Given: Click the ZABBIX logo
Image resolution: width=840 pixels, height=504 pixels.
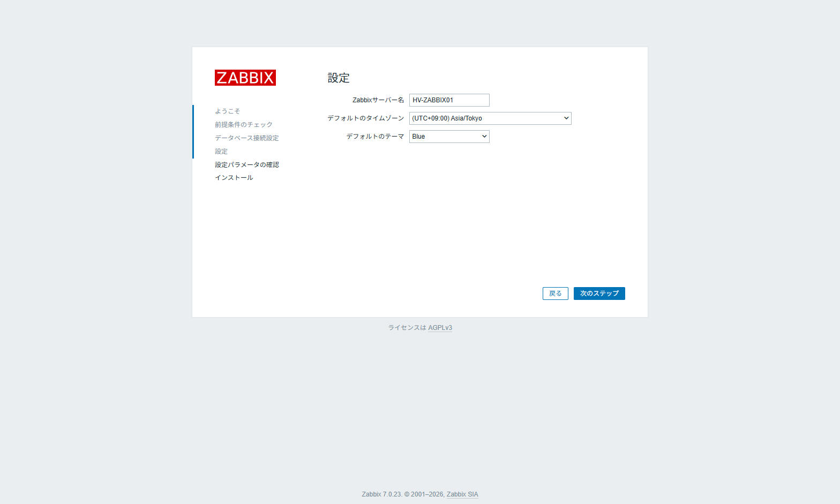Looking at the screenshot, I should pos(245,78).
